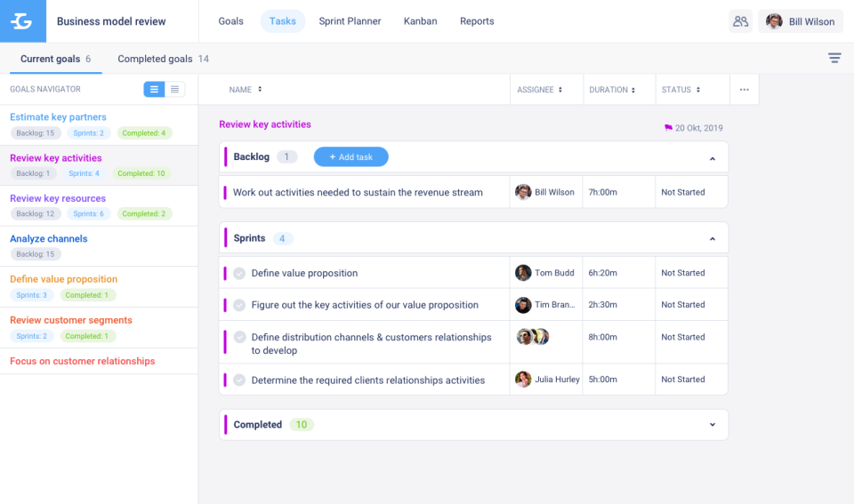Open Review key resources goal
854x504 pixels.
58,198
